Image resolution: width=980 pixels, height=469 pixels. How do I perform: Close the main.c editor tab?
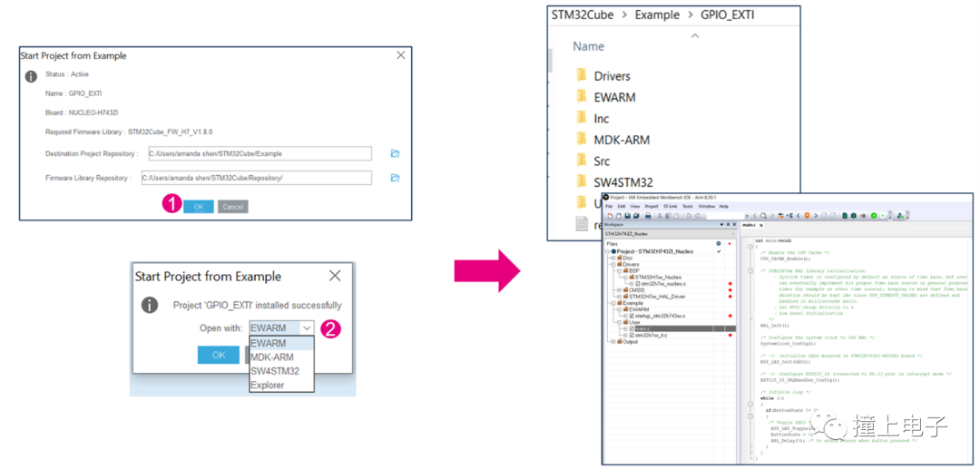[761, 225]
